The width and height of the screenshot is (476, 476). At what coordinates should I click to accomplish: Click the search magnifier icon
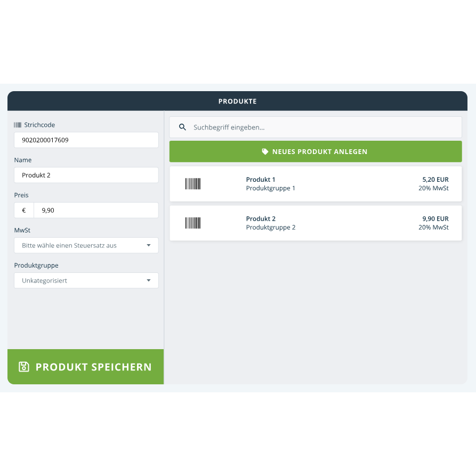point(182,127)
